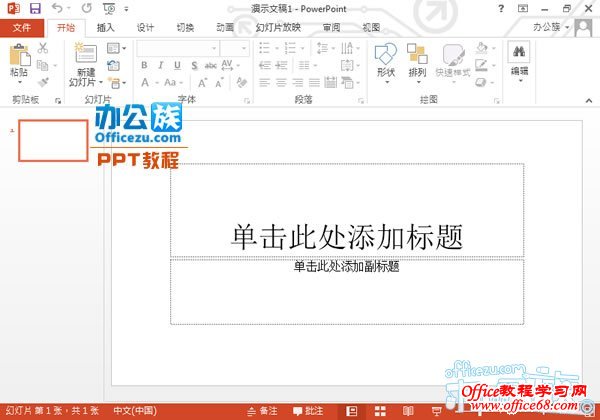Viewport: 600px width, 420px height.
Task: Increase font size with larger A icon
Action: click(202, 83)
